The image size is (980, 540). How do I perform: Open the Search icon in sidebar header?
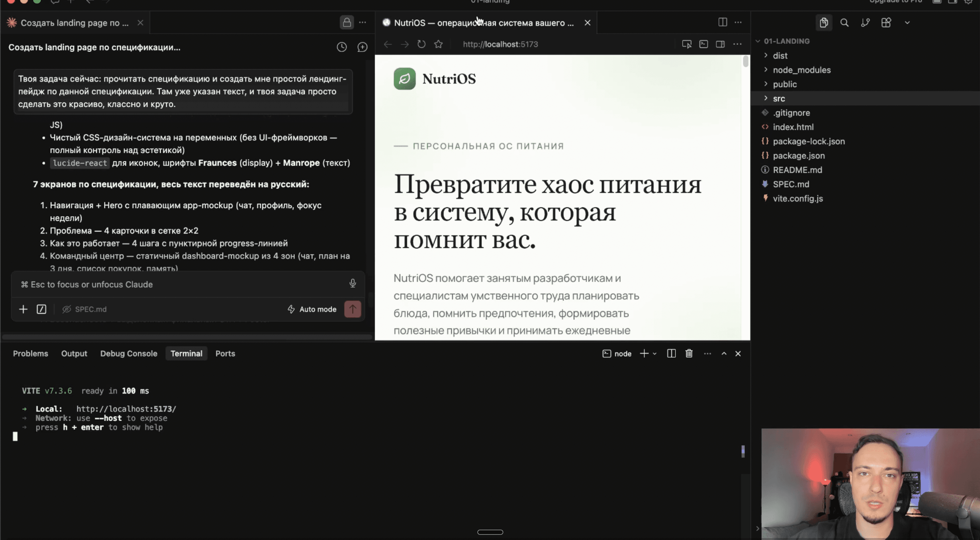[x=844, y=23]
